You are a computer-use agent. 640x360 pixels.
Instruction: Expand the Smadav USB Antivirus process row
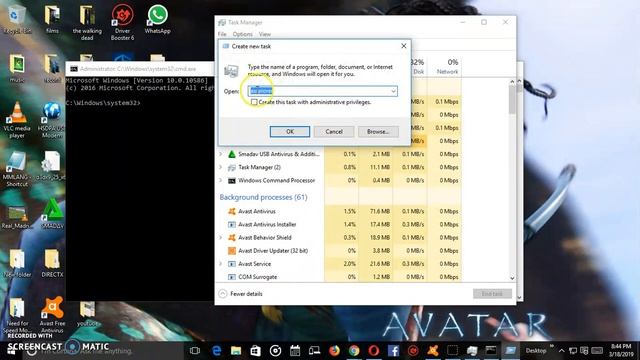pos(221,154)
